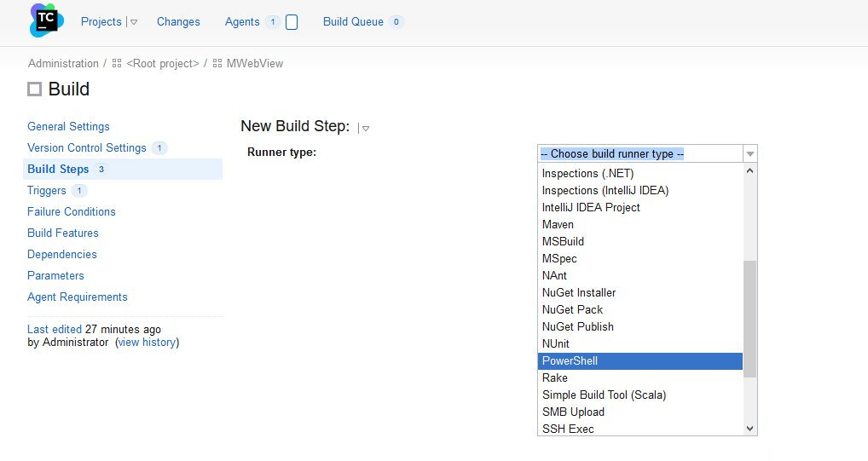The width and height of the screenshot is (868, 461).
Task: Open Version Control Settings tab
Action: (86, 147)
